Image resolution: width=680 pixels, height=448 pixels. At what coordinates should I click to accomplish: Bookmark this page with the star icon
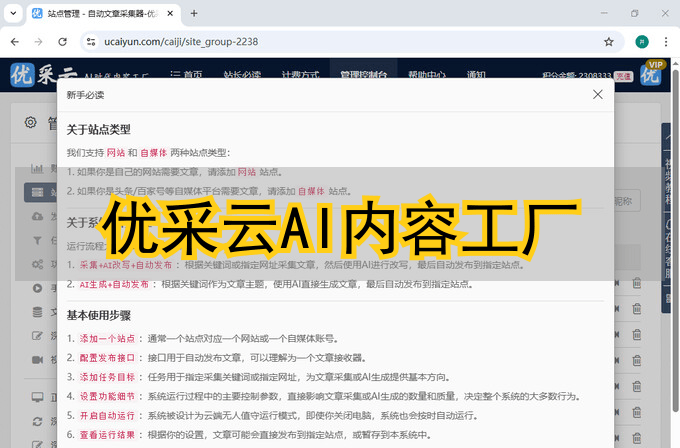(608, 42)
